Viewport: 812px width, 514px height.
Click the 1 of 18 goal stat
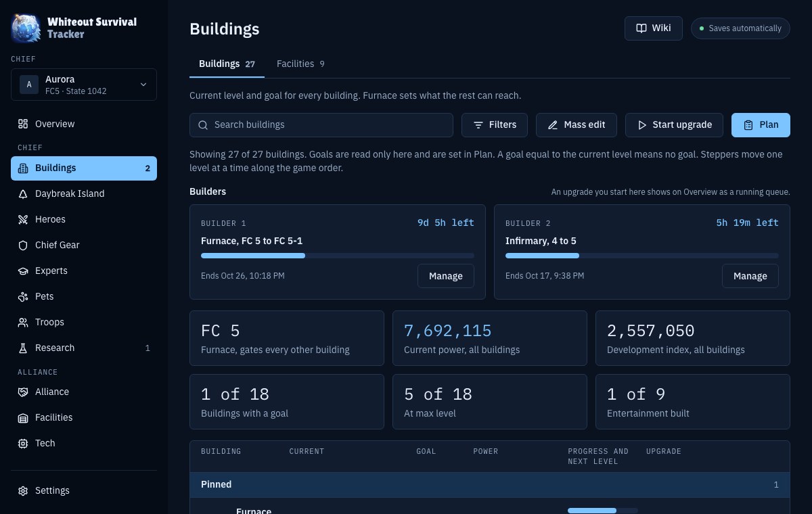(x=287, y=402)
